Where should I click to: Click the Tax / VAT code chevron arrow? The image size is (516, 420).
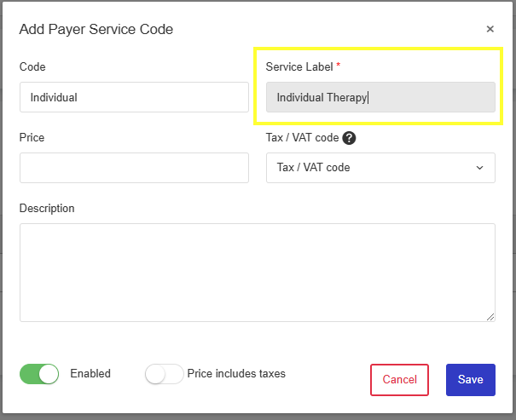point(479,168)
